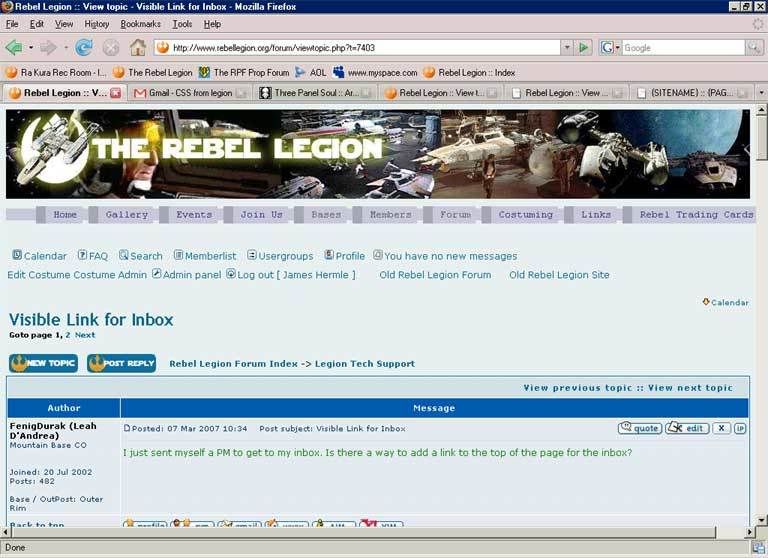
Task: Click the Log out icon
Action: click(231, 273)
